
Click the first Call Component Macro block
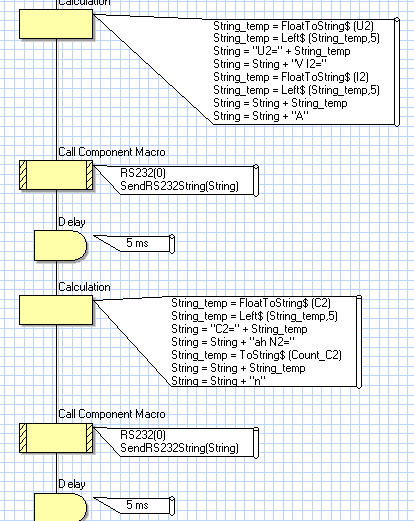pyautogui.click(x=56, y=175)
